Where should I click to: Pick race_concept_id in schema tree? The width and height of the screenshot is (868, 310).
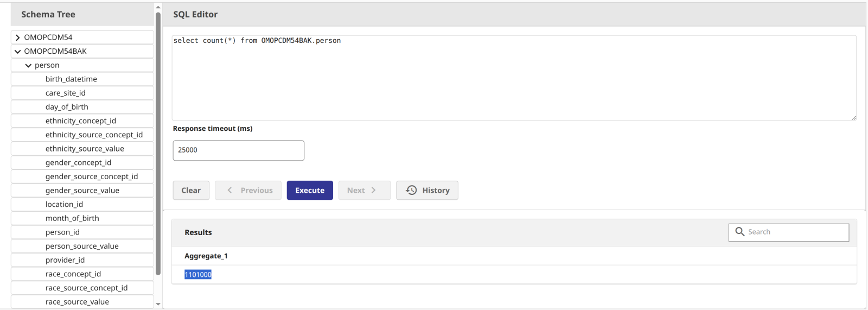coord(73,274)
